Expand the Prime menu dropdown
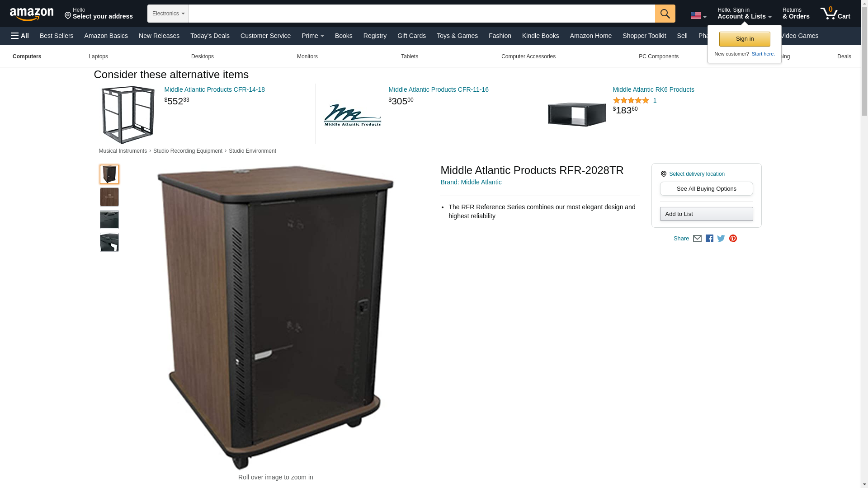 point(312,36)
